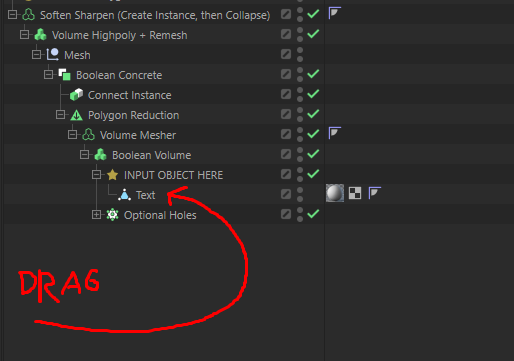This screenshot has height=361, width=514.
Task: Click the Volume Builder icon for Volume Highpoly + Remesh
Action: pos(41,35)
